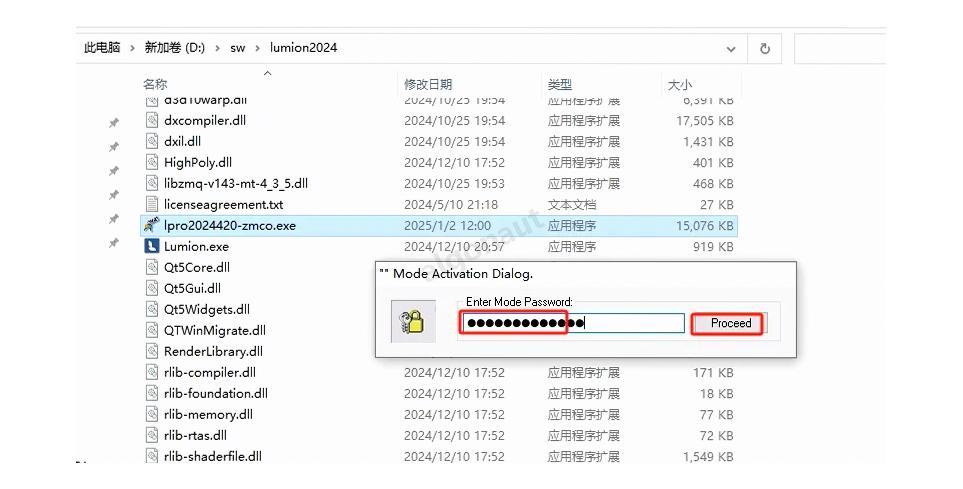Sort files by the 大小 column

point(679,84)
